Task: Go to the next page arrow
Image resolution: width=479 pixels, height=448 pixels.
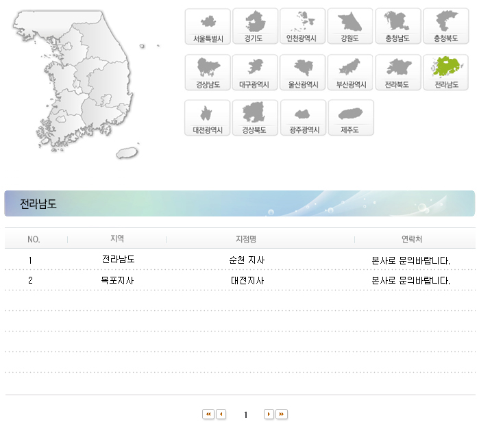Action: pos(269,414)
